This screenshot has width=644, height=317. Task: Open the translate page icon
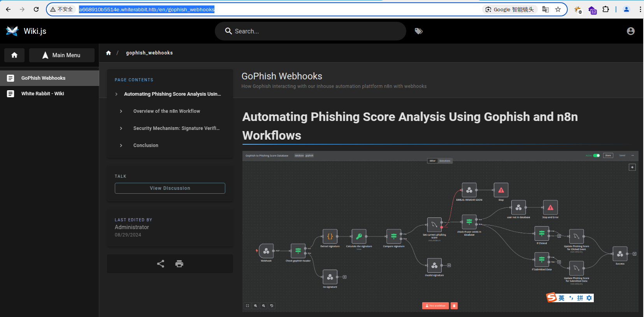coord(546,9)
